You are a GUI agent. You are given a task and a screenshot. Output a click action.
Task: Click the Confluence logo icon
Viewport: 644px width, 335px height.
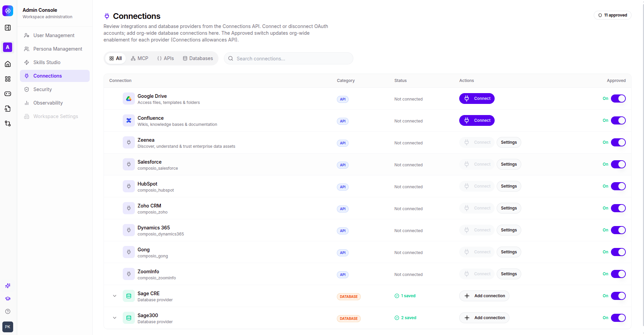tap(129, 120)
